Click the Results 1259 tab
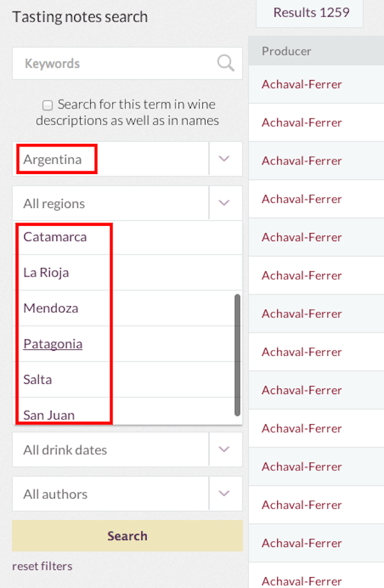Viewport: 384px width, 588px height. point(311,12)
